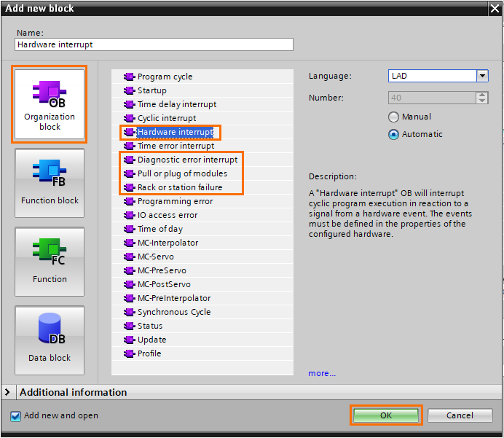Open the Language dropdown arrow
The image size is (504, 438).
click(482, 76)
